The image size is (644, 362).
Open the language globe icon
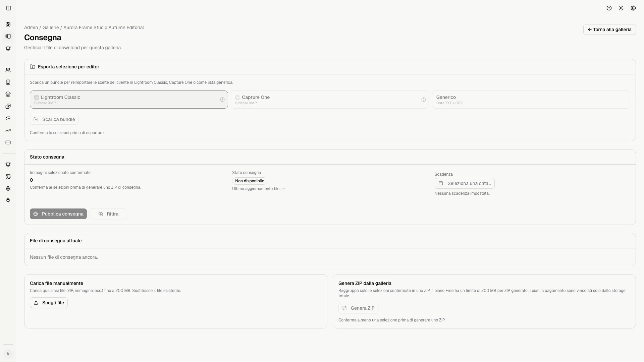coord(633,8)
